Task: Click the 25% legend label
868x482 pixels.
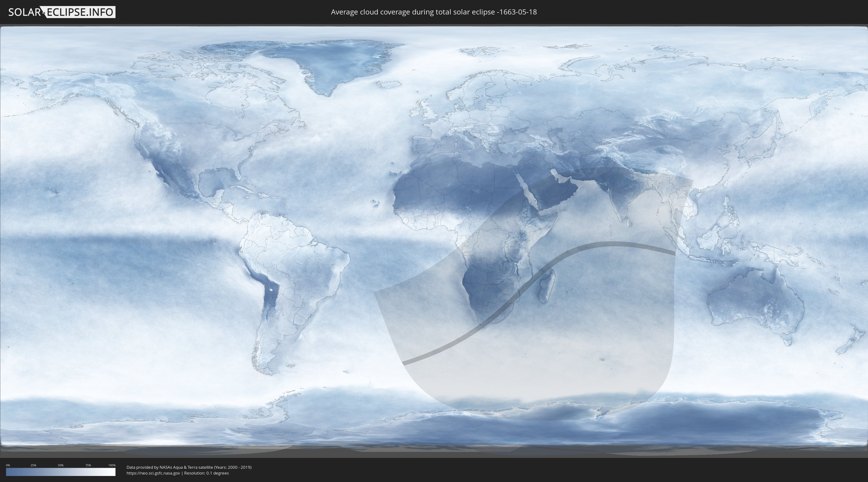Action: pos(33,465)
